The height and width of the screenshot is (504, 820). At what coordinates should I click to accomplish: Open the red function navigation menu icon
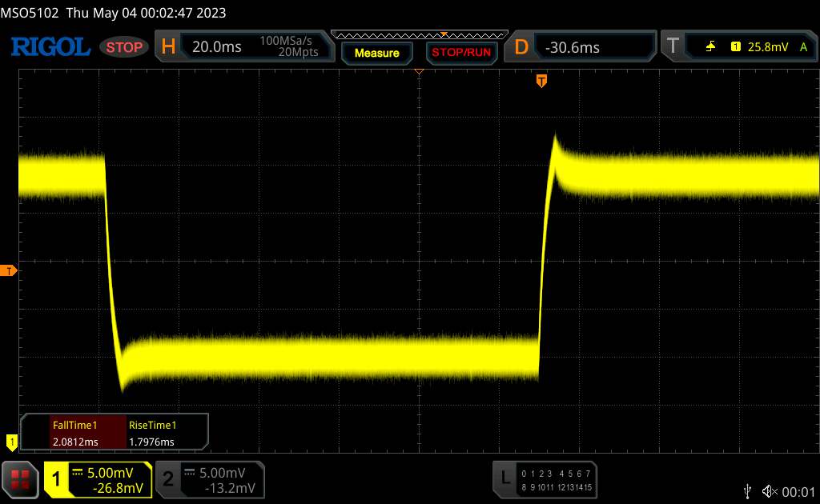(18, 479)
